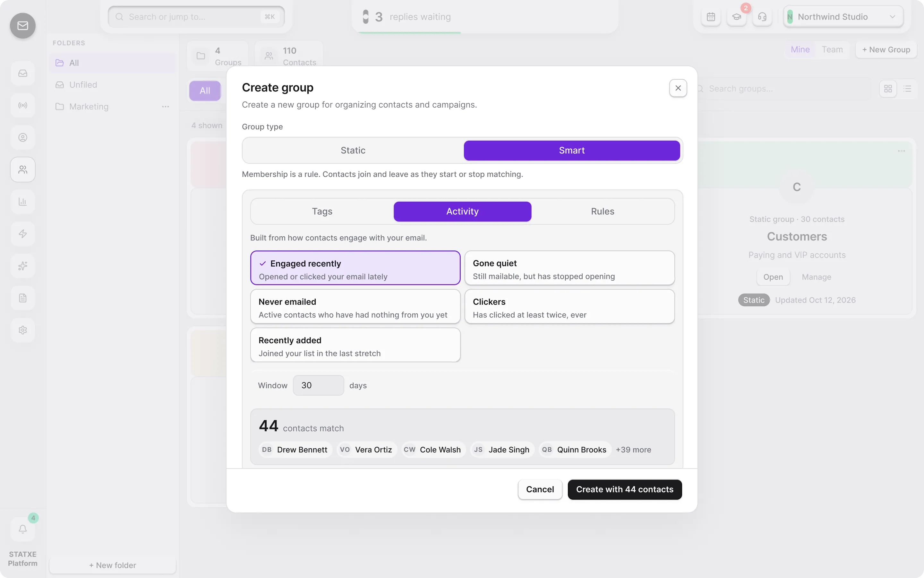Screen dimensions: 924x578
Task: Open the broadcast icon in left sidebar
Action: pos(22,105)
